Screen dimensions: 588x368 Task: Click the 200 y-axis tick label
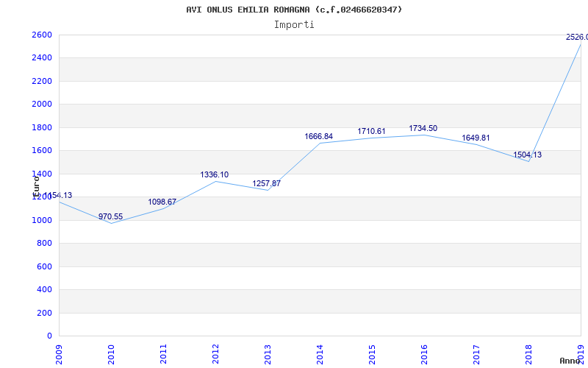(44, 313)
